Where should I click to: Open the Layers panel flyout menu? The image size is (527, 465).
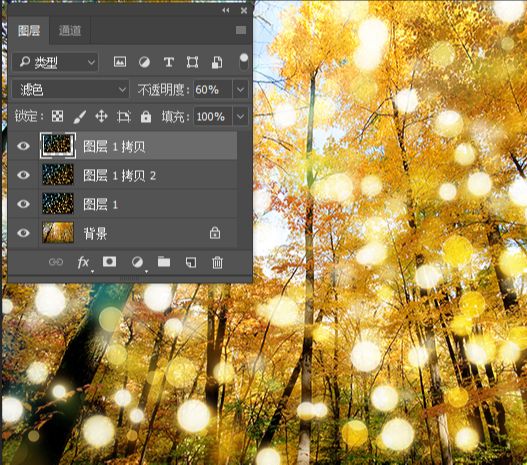pyautogui.click(x=241, y=31)
